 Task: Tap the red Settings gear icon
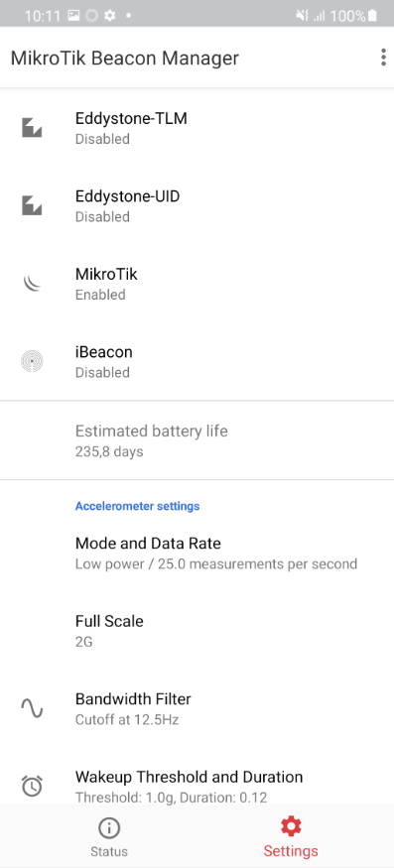291,827
